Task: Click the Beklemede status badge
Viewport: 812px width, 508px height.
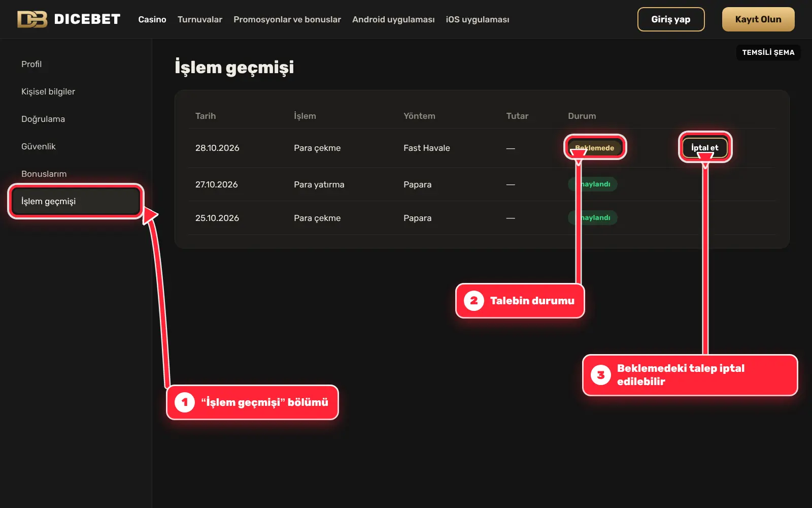Action: pyautogui.click(x=595, y=148)
